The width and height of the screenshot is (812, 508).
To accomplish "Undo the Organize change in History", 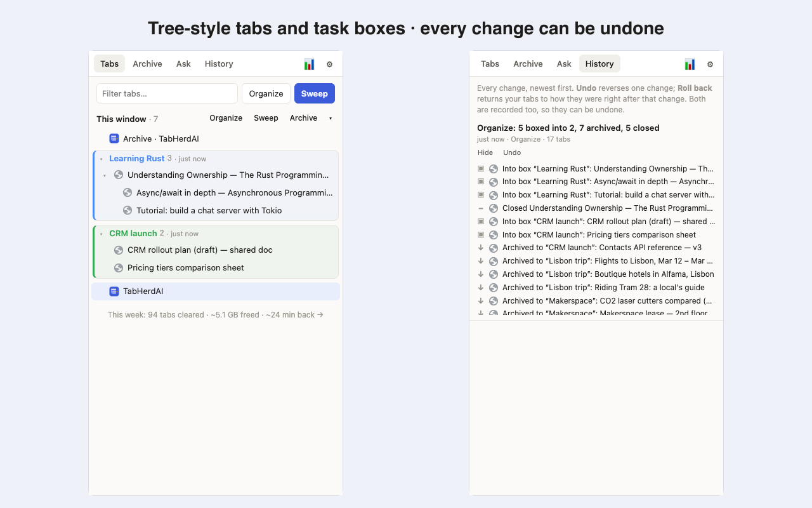I will (x=512, y=152).
